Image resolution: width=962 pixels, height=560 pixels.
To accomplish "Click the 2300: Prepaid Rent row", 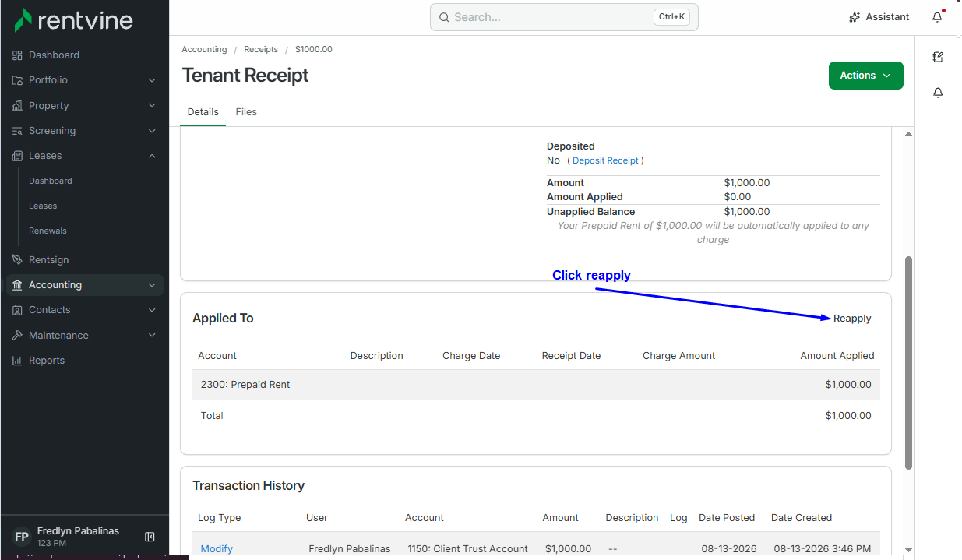I will [536, 385].
